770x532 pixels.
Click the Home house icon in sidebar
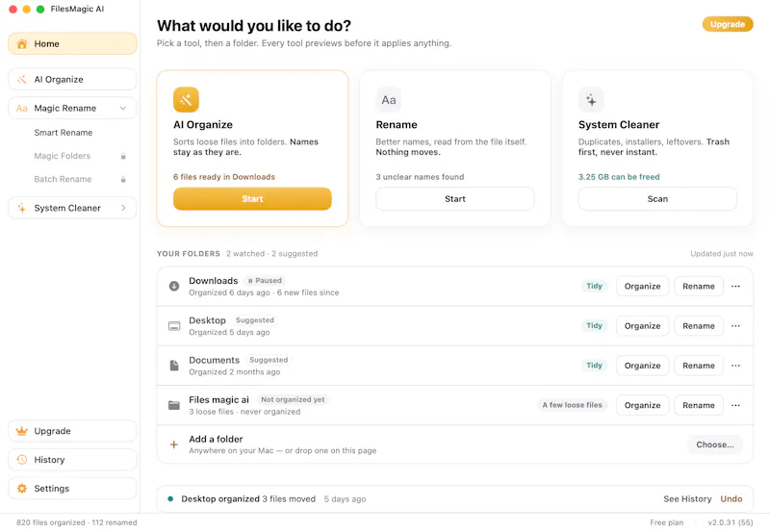[21, 43]
